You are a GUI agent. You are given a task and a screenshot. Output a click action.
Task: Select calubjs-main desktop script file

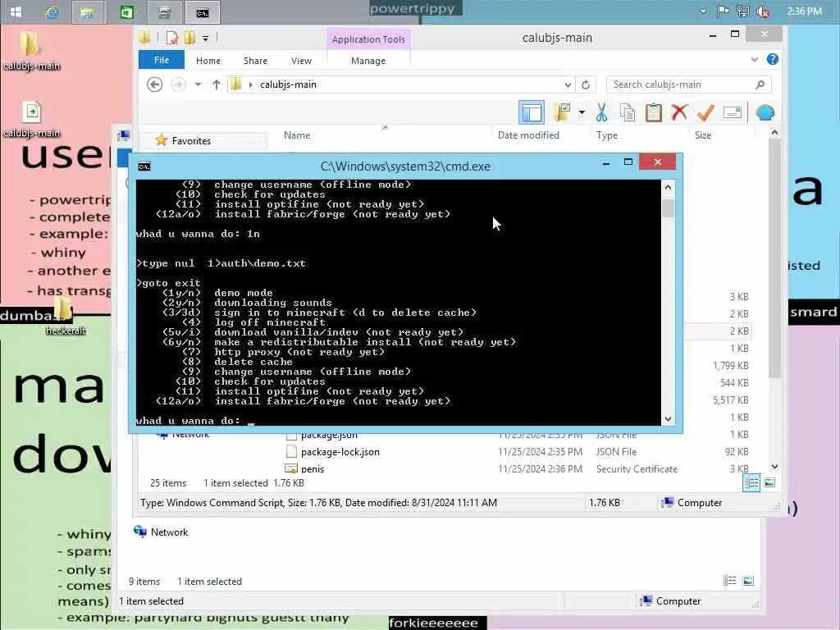[32, 119]
